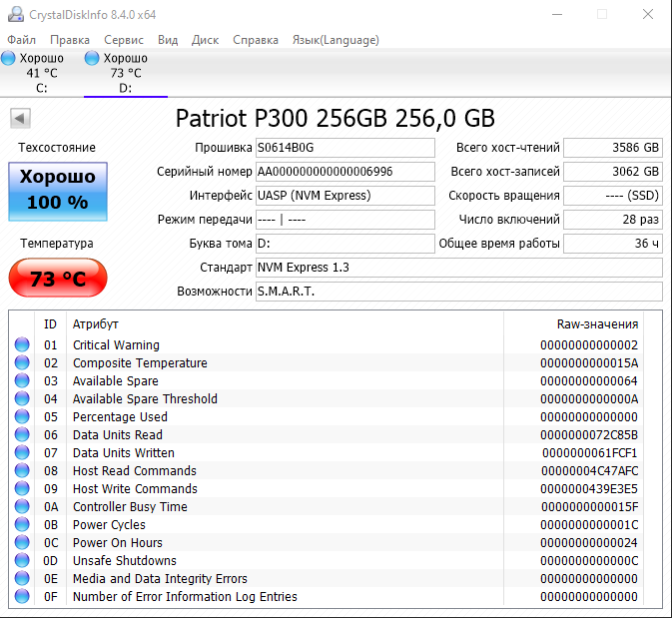Click status orb for drive C:
Screen dimensions: 672x618
9,59
